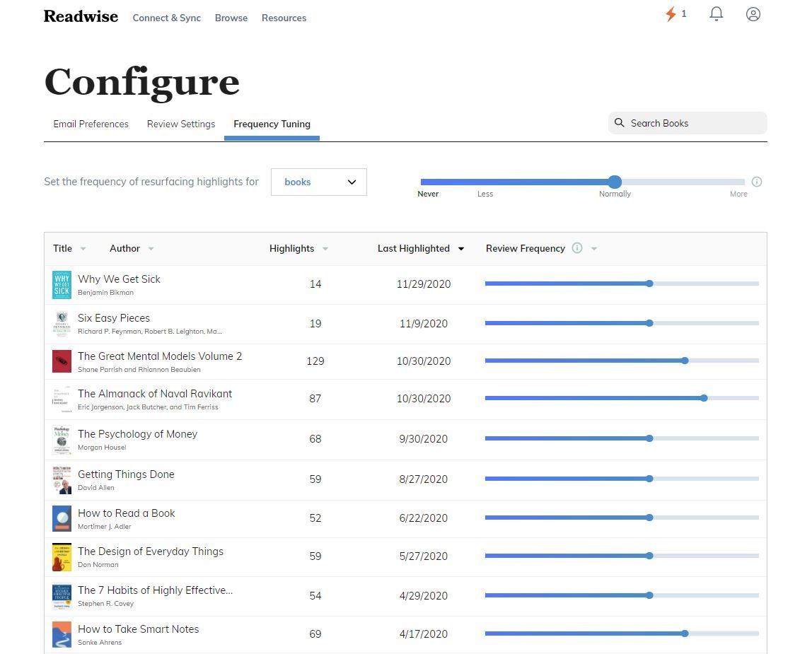Image resolution: width=812 pixels, height=654 pixels.
Task: Sort by the Review Frequency column arrow
Action: [594, 249]
